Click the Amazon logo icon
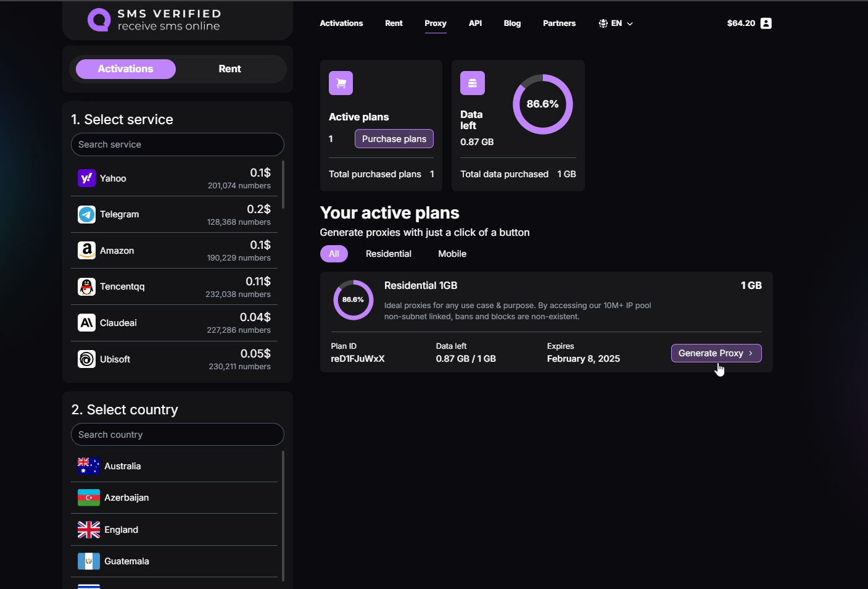The width and height of the screenshot is (868, 589). (86, 251)
